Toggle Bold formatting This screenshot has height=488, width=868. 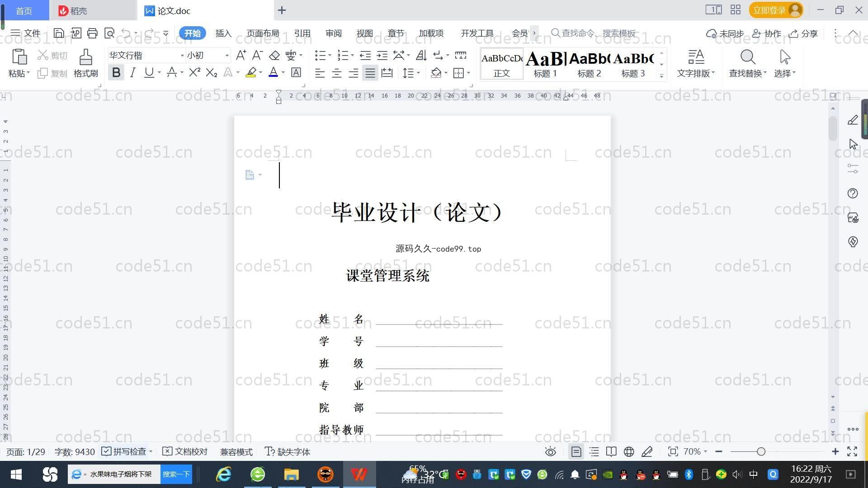(116, 72)
